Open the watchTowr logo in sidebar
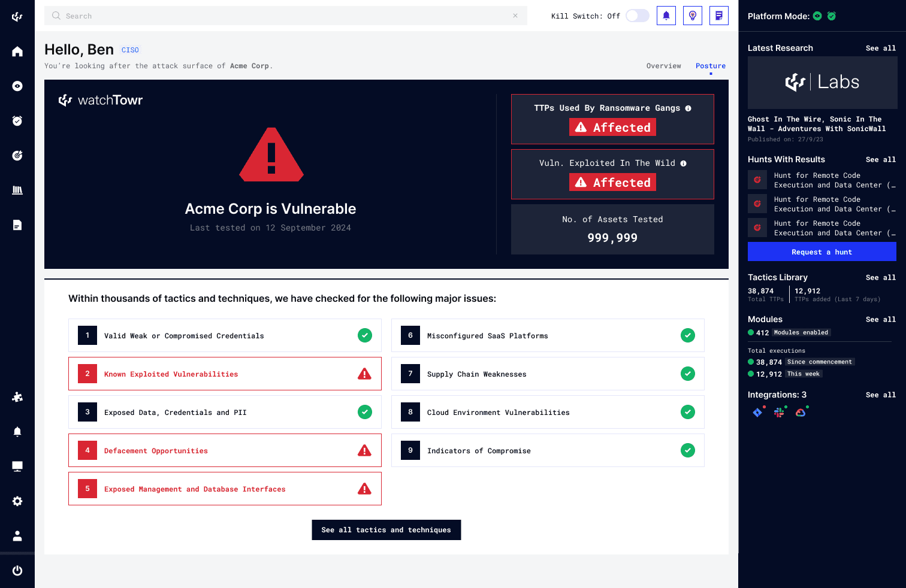Image resolution: width=906 pixels, height=588 pixels. (17, 17)
